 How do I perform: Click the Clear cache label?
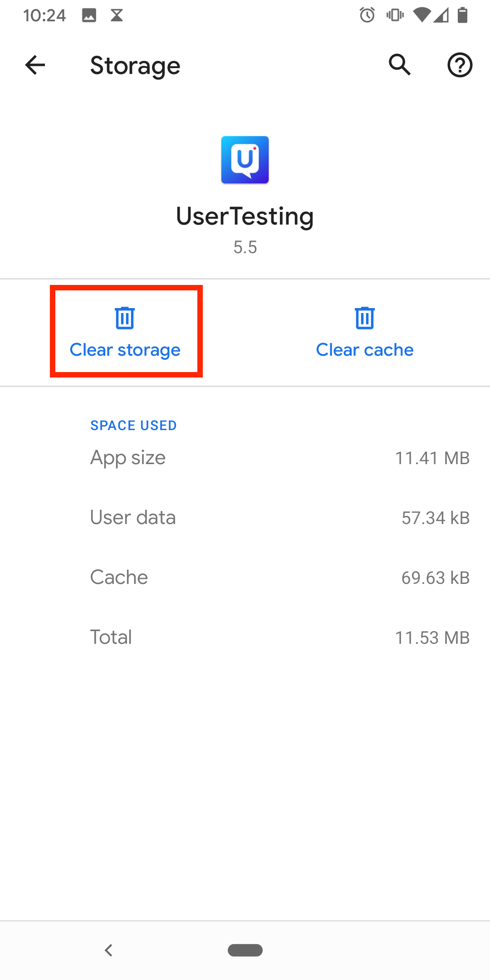[x=365, y=350]
